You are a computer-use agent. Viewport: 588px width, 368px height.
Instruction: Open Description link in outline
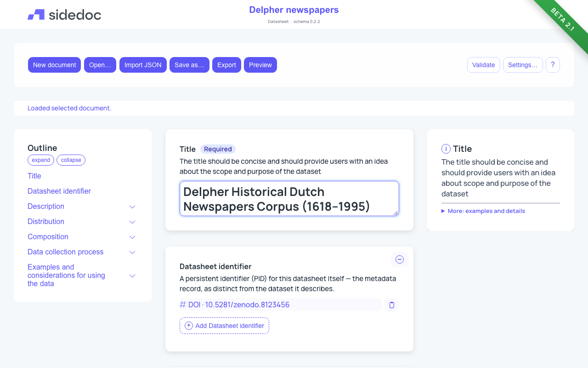click(x=46, y=206)
